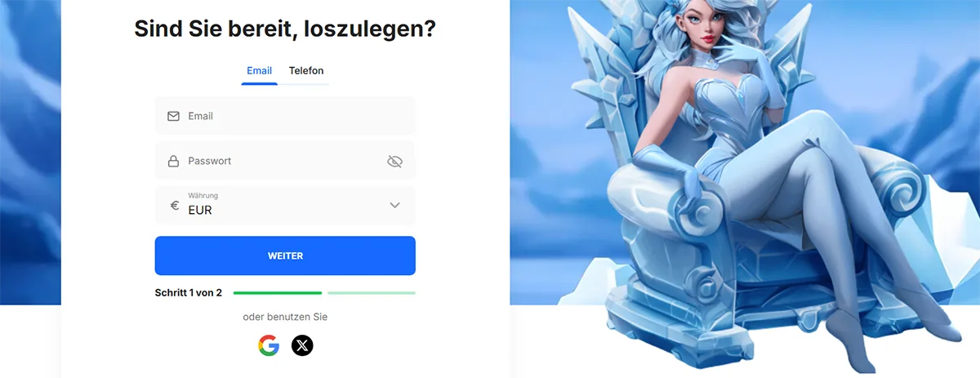Click the dark green first progress segment

(278, 292)
